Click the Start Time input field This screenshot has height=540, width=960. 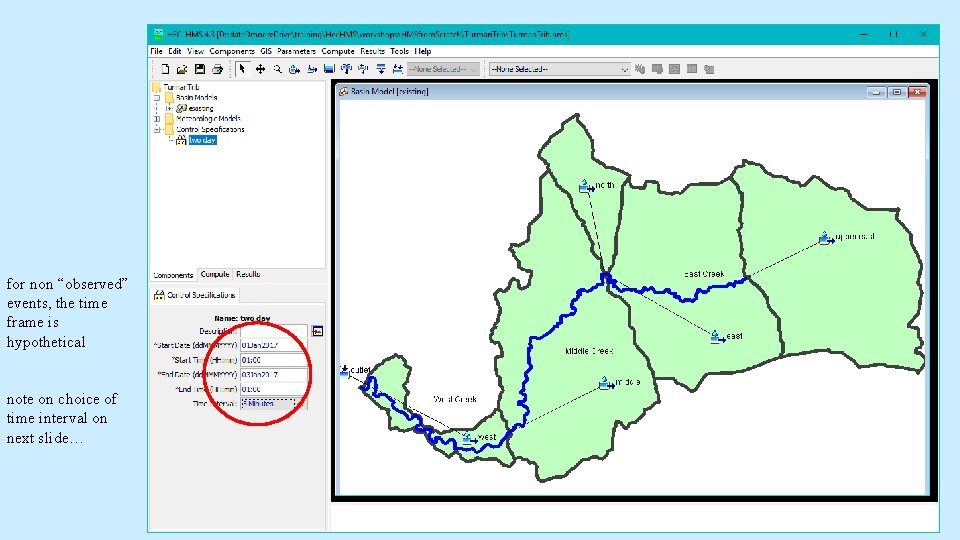(274, 360)
